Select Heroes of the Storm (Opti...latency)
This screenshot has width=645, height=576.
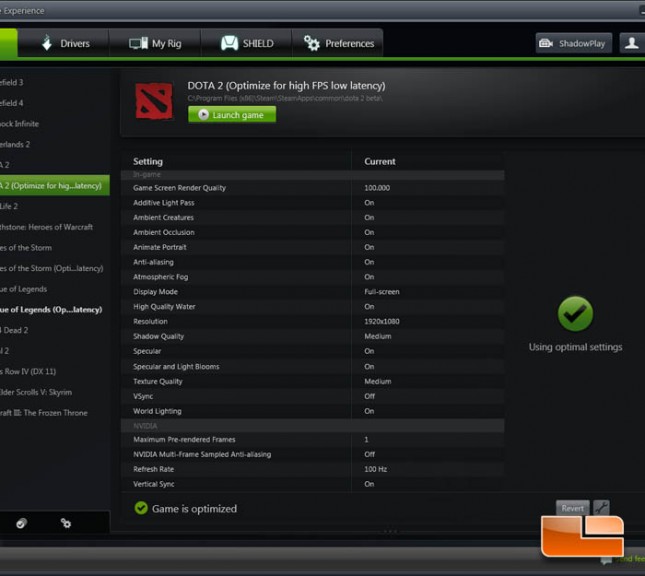pyautogui.click(x=55, y=268)
